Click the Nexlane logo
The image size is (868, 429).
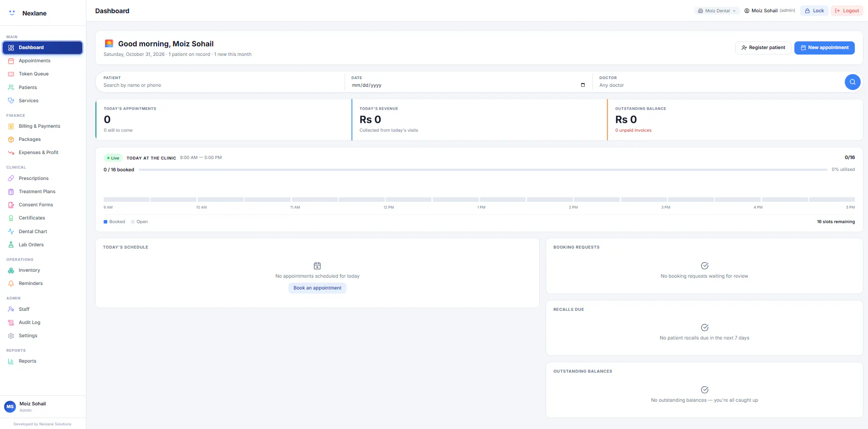coord(12,13)
